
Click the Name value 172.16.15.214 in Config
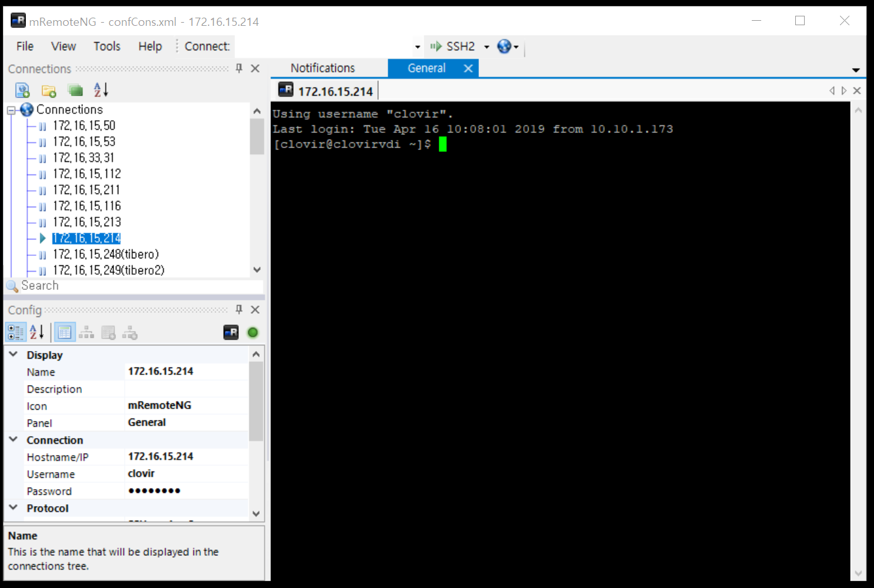tap(187, 371)
